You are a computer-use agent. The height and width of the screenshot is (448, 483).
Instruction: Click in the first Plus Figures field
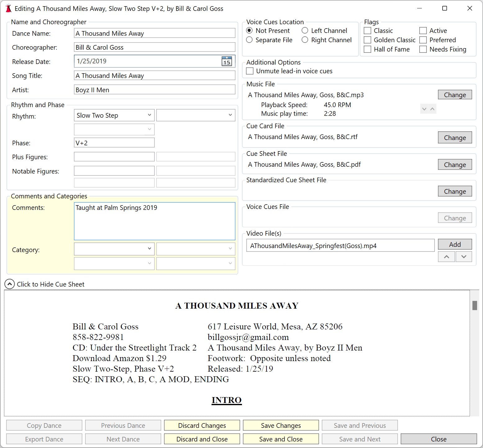tap(114, 157)
